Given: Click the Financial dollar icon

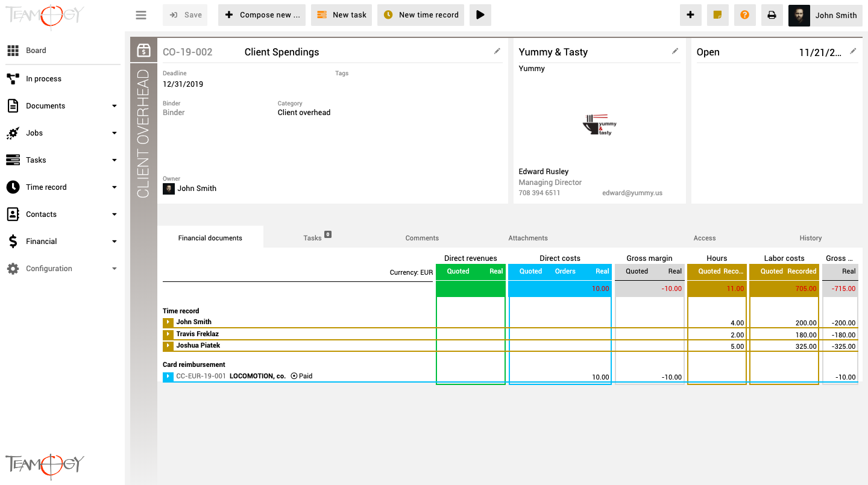Looking at the screenshot, I should [x=13, y=242].
